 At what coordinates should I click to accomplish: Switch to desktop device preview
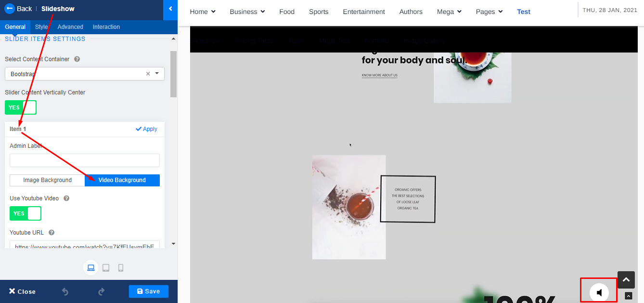pos(90,268)
